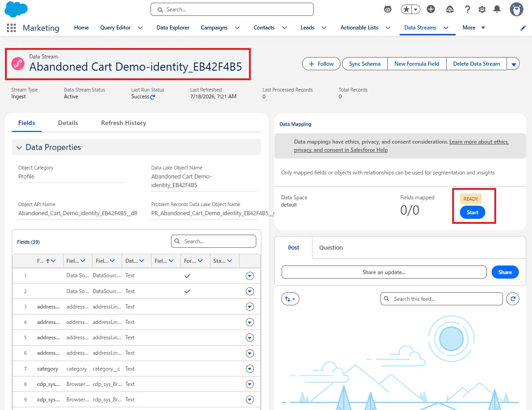Click the Trailhead mountain icon in header
Image resolution: width=532 pixels, height=410 pixels.
coord(450,10)
